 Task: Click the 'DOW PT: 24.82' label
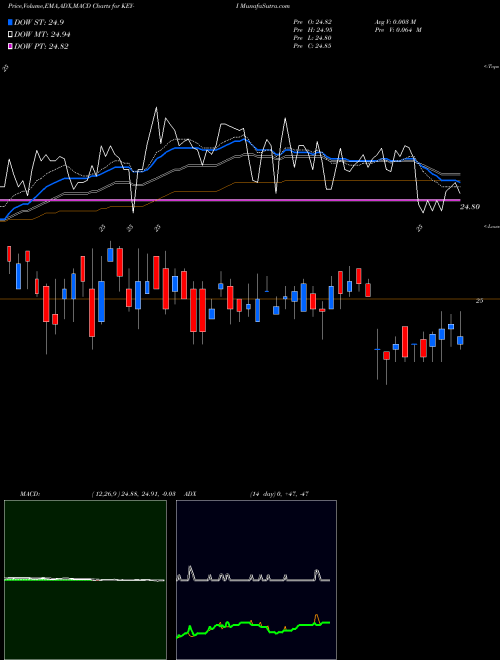[41, 46]
